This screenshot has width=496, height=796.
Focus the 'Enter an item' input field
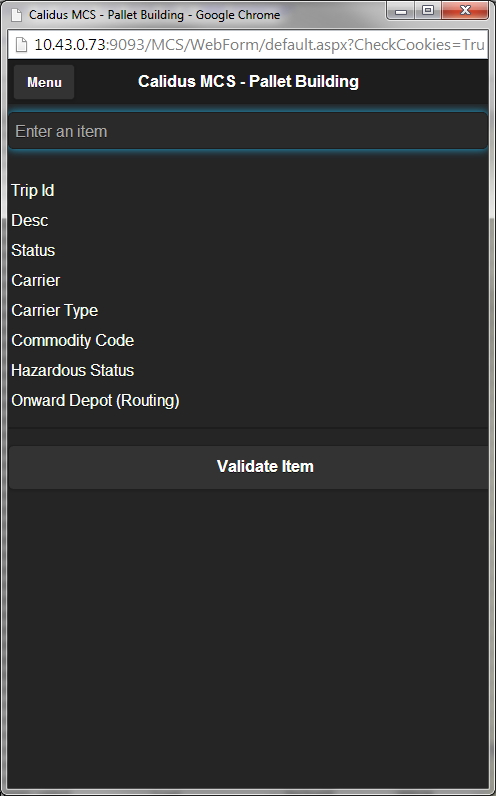pos(248,131)
